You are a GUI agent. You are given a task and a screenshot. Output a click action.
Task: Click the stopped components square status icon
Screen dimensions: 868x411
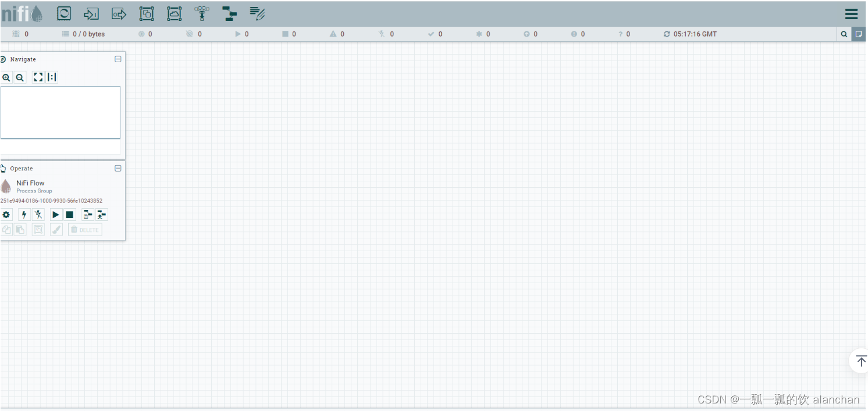click(285, 34)
